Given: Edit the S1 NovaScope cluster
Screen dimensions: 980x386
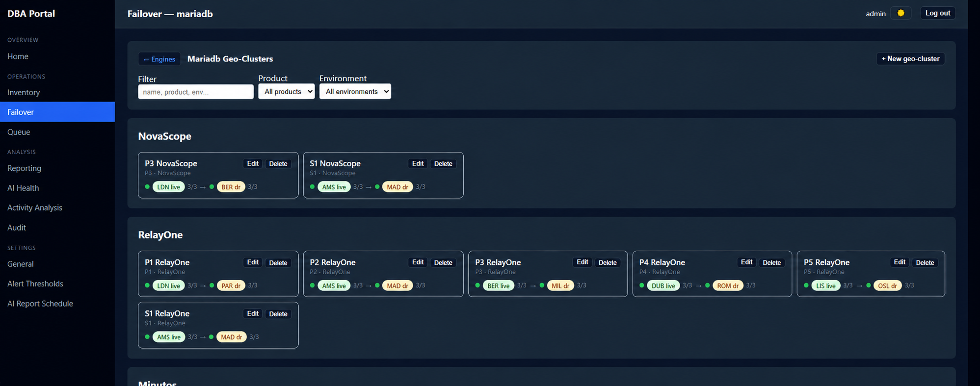Looking at the screenshot, I should click(x=418, y=164).
